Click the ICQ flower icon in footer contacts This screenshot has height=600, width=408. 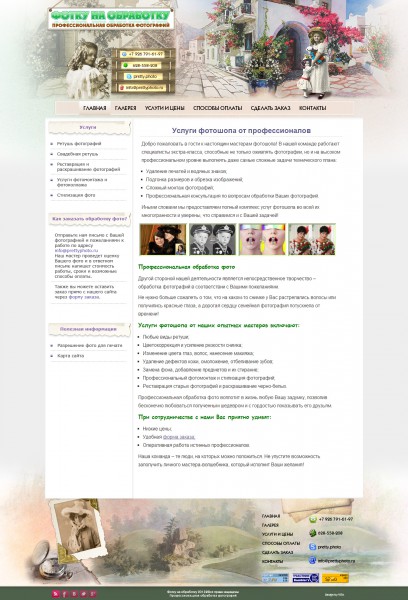coord(313,533)
